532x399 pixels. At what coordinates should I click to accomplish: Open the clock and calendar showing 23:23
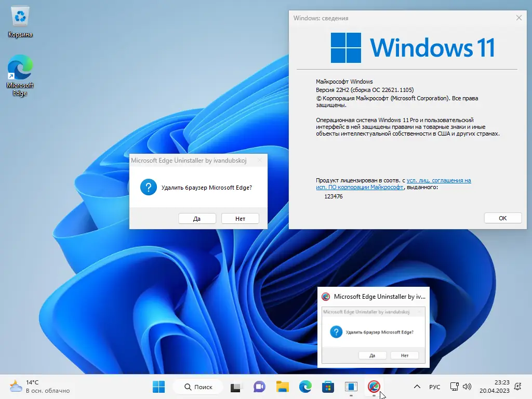[495, 387]
